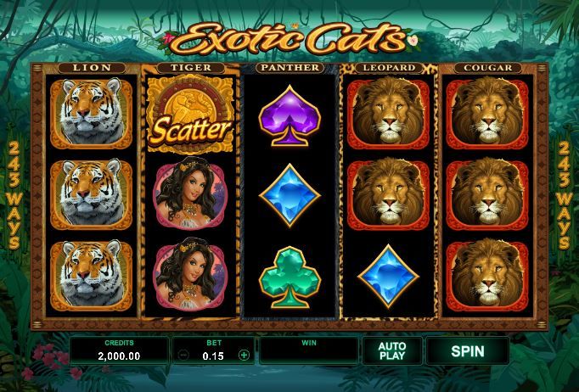Select the PANTHER reel header label

coord(289,68)
